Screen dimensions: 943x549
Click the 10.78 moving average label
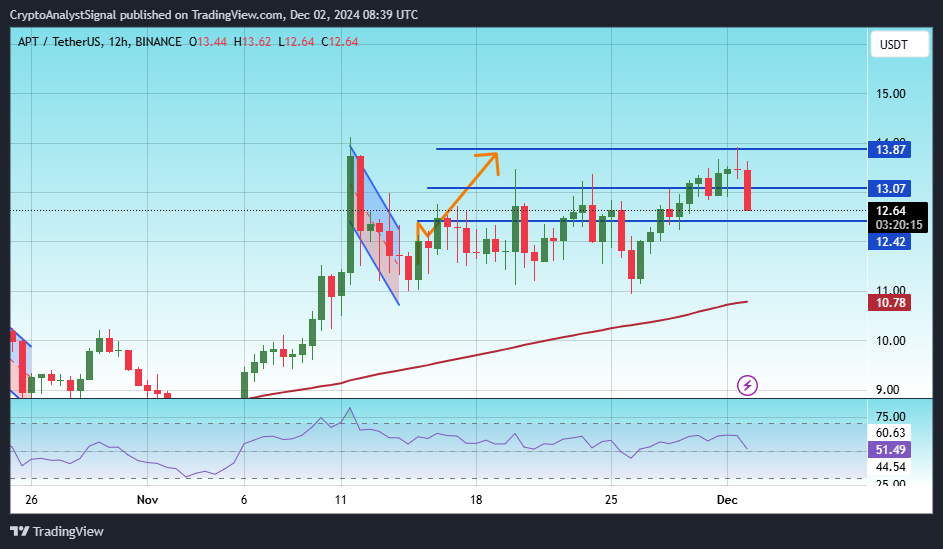(x=889, y=302)
